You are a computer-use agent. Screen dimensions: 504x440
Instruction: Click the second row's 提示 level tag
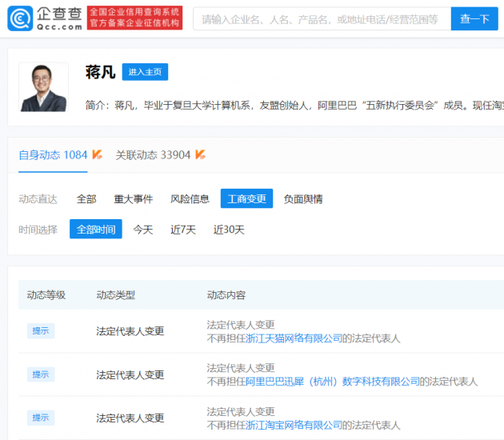click(41, 374)
